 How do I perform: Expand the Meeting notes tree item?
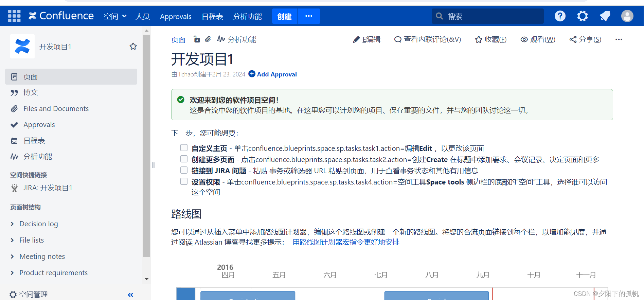coord(12,256)
